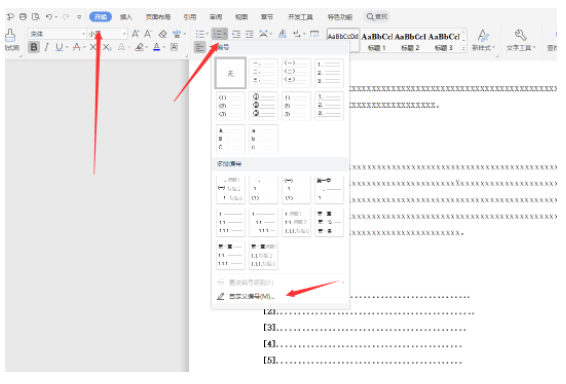The image size is (566, 384).
Task: Click the New Style pen icon
Action: click(483, 36)
